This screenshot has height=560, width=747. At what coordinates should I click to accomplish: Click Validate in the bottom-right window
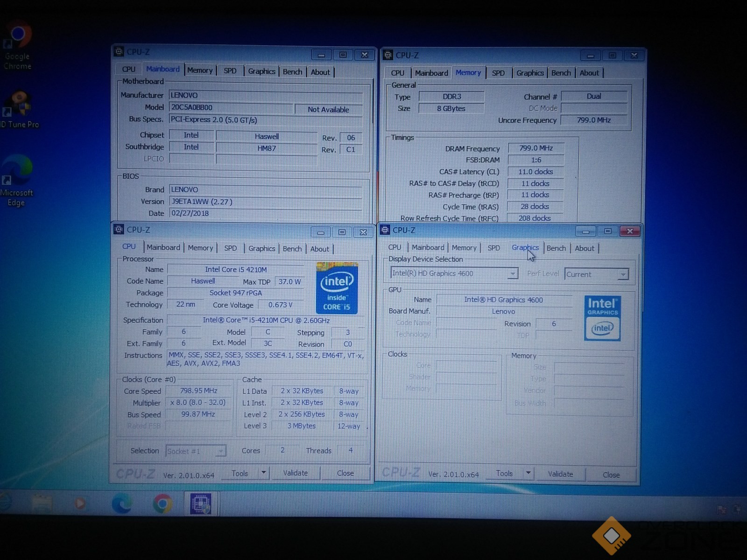tap(560, 474)
